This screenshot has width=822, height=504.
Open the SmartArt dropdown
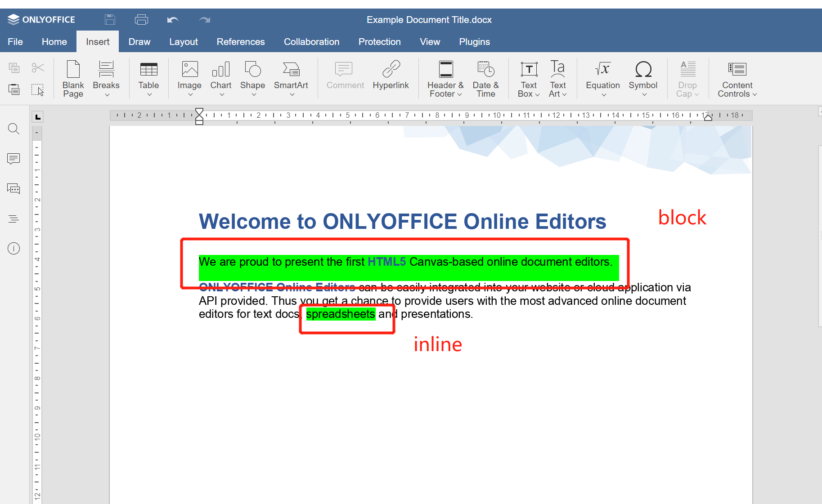coord(291,79)
